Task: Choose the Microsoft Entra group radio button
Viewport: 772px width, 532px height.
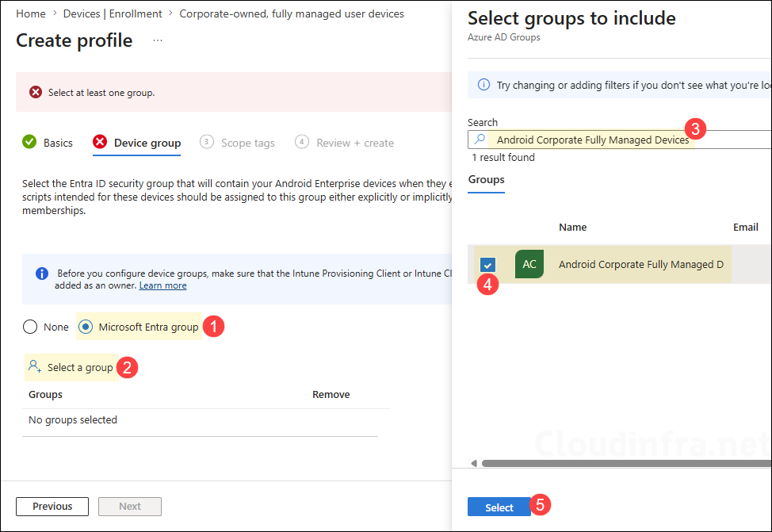Action: [86, 327]
